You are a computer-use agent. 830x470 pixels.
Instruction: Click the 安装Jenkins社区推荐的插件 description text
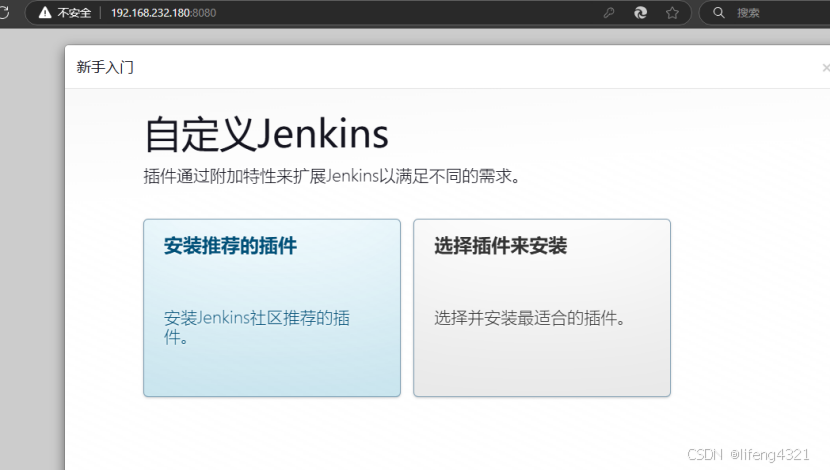257,327
